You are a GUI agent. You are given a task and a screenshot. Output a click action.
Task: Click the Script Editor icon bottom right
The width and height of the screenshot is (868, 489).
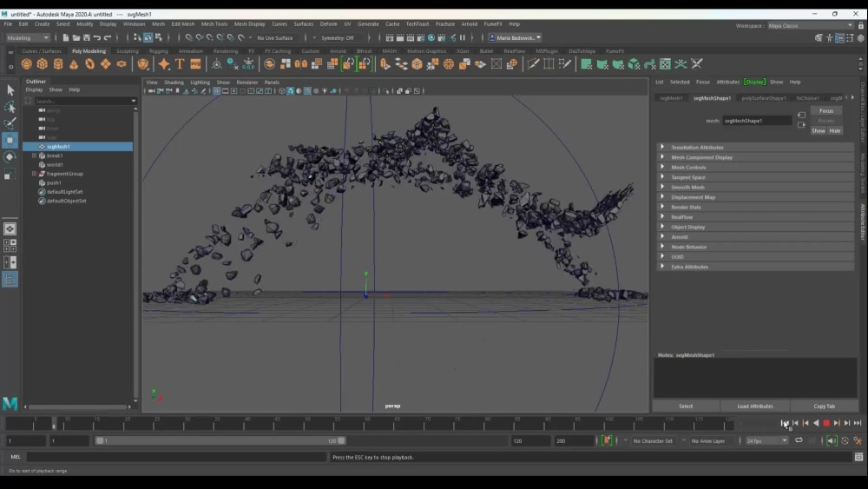click(858, 457)
